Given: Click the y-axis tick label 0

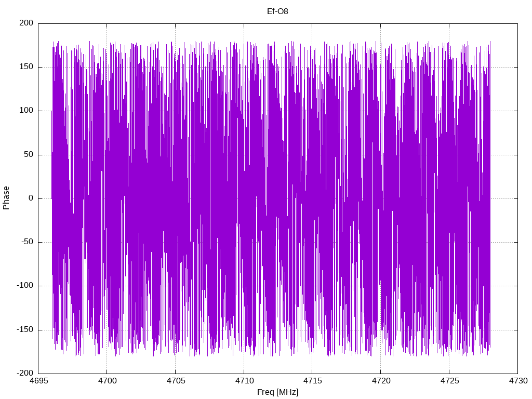Looking at the screenshot, I should point(31,198).
